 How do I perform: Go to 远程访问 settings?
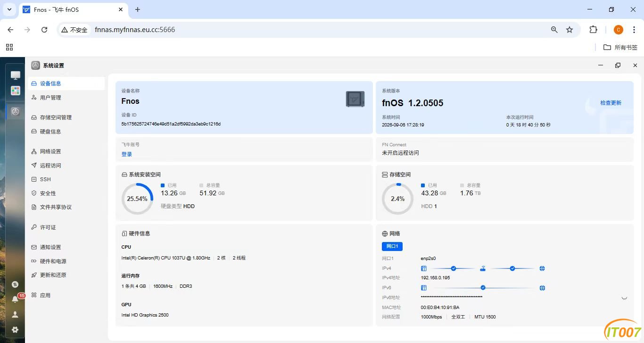[x=66, y=166]
